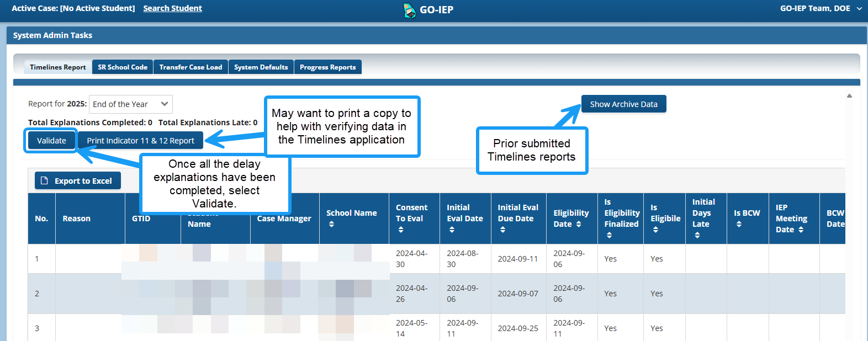
Task: Sort by Is Eligible column arrows
Action: pos(655,230)
